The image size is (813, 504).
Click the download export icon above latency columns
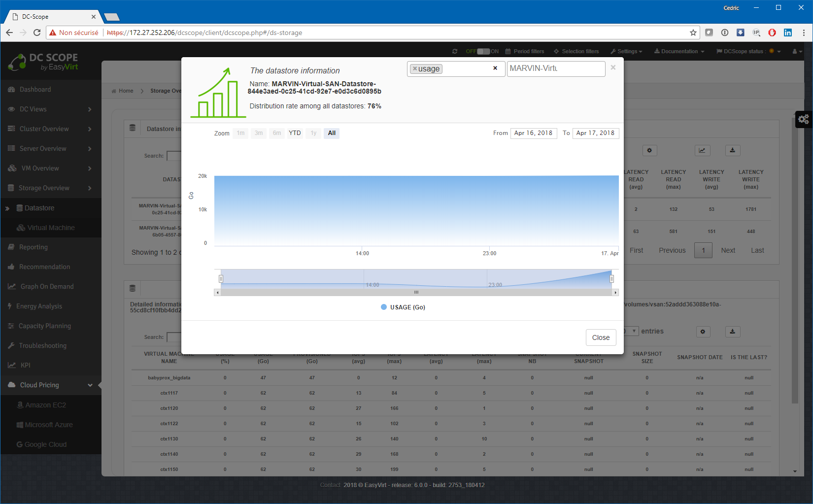tap(732, 151)
